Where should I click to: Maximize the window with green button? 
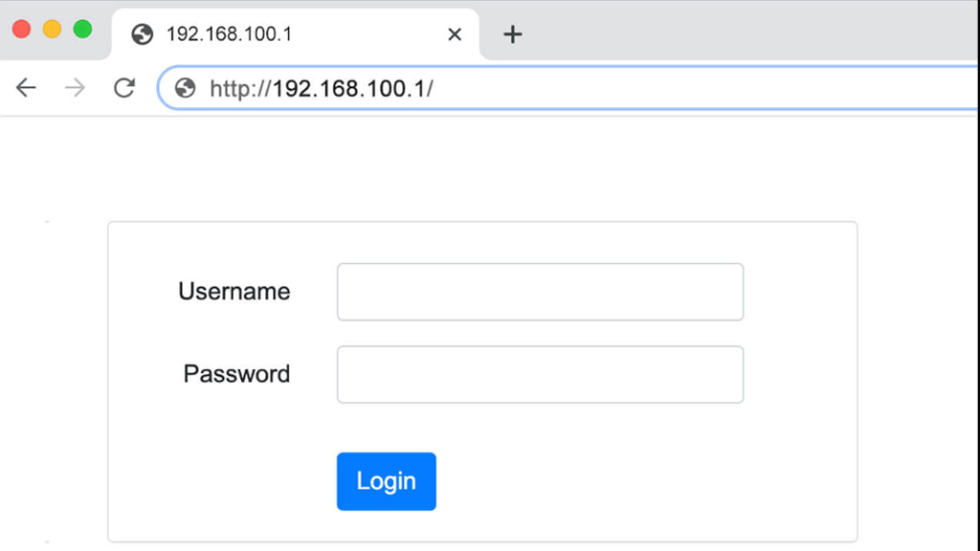[x=82, y=30]
